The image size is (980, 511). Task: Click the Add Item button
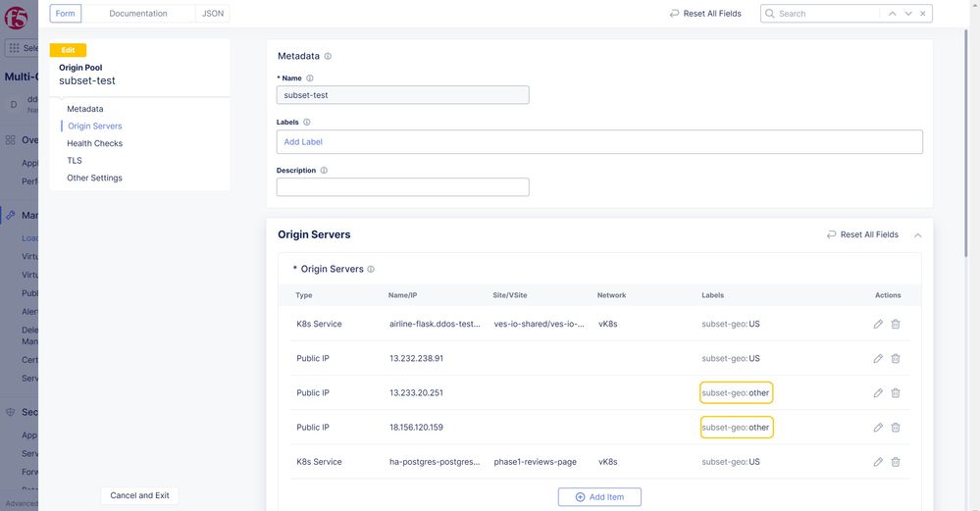coord(599,497)
